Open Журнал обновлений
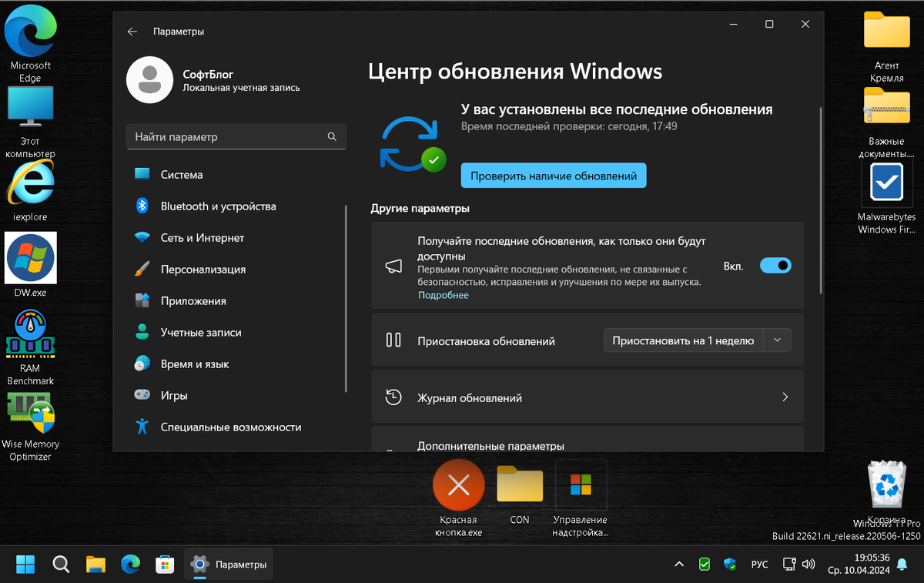Screen dimensions: 924x583 click(x=588, y=398)
